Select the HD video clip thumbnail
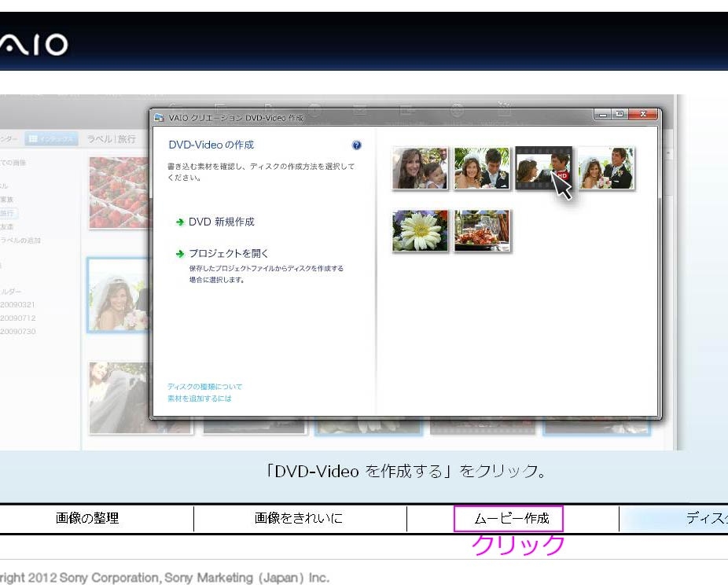The height and width of the screenshot is (588, 728). (x=543, y=168)
